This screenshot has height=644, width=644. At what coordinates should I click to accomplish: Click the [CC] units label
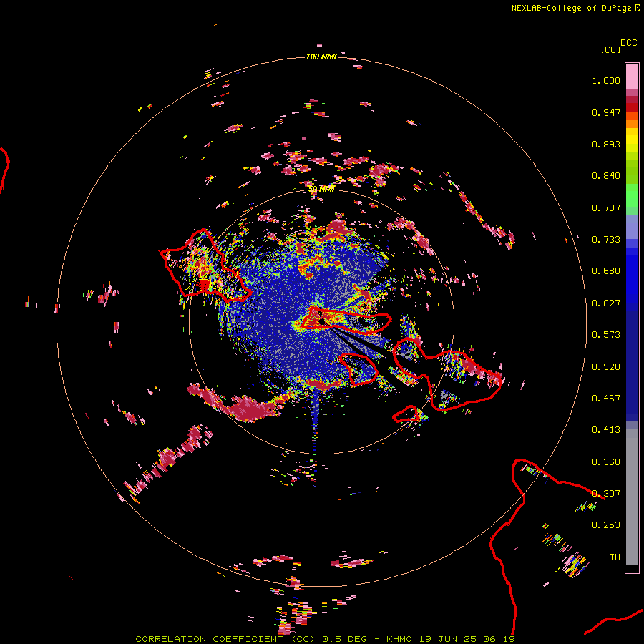[610, 49]
